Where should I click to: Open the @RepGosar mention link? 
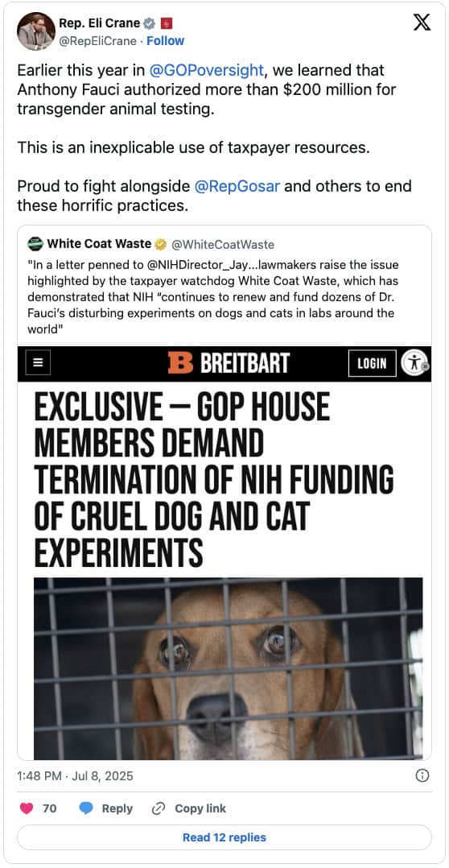click(237, 185)
